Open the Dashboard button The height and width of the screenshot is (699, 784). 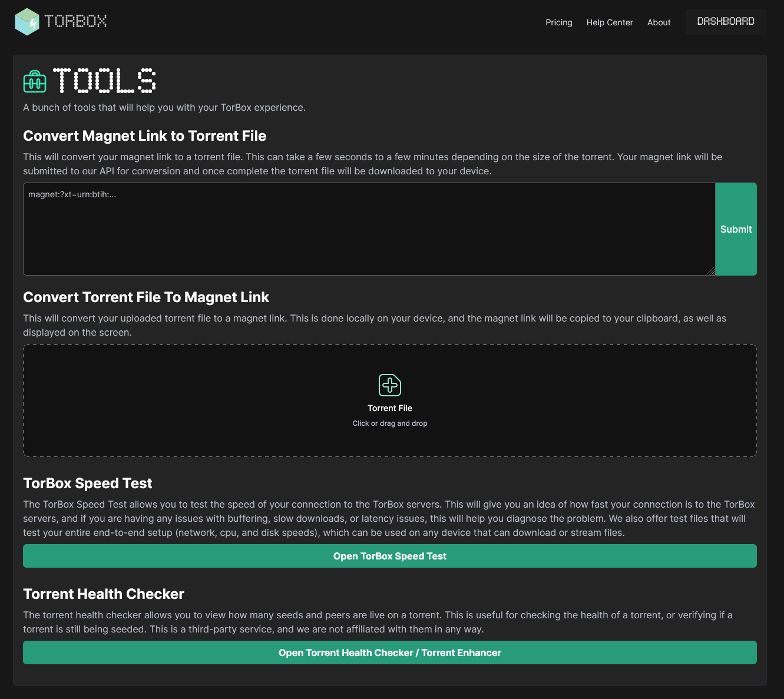pyautogui.click(x=726, y=21)
